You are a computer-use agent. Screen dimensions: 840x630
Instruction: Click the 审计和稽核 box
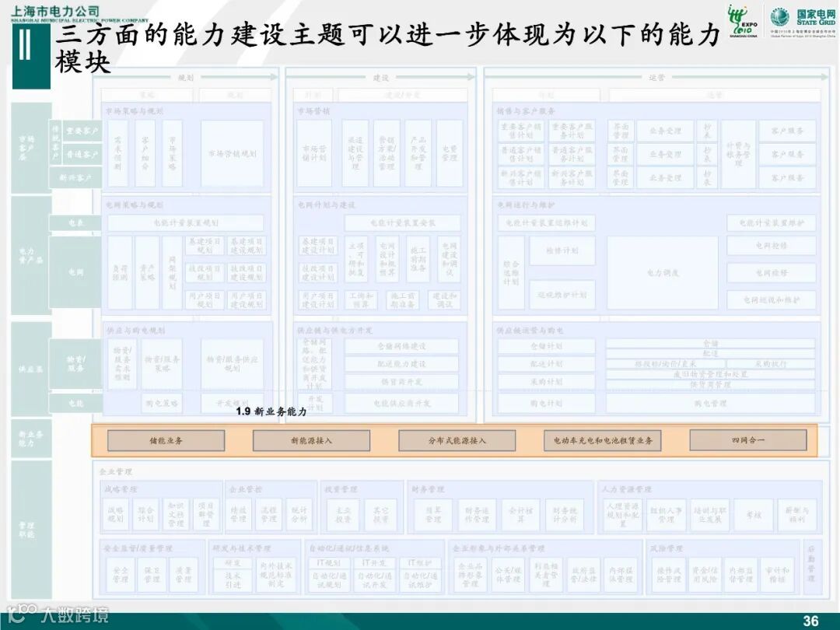click(777, 574)
